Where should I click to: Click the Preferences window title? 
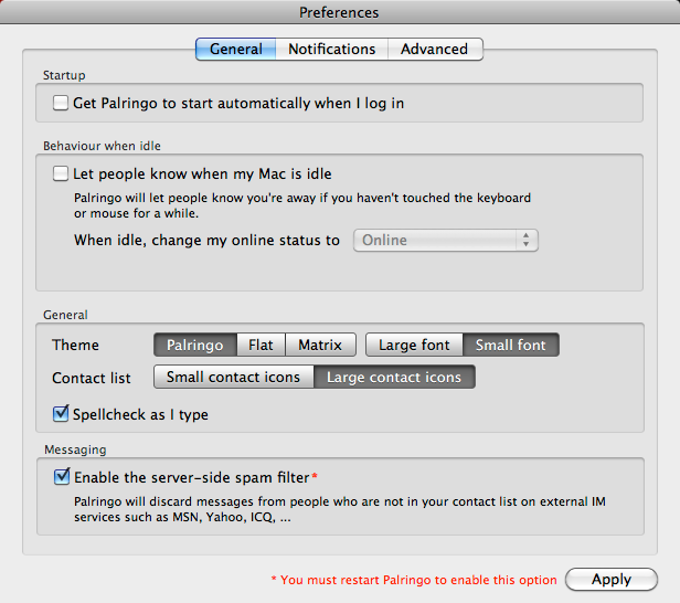339,13
